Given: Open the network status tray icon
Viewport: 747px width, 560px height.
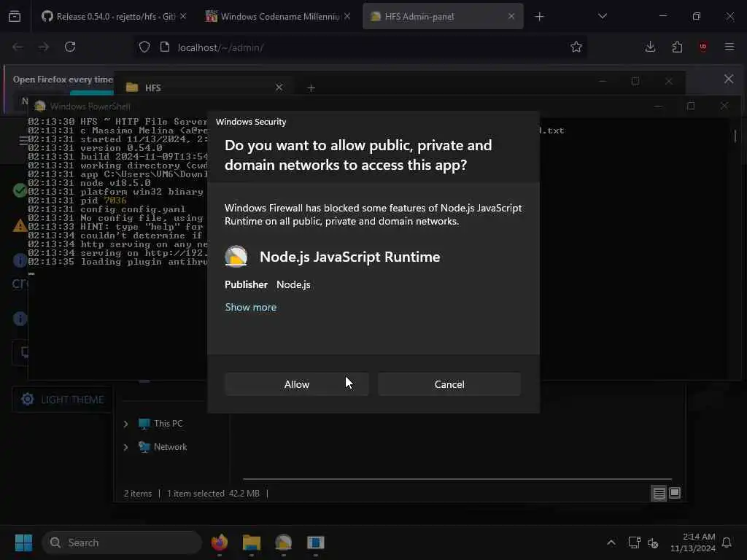Looking at the screenshot, I should 634,542.
